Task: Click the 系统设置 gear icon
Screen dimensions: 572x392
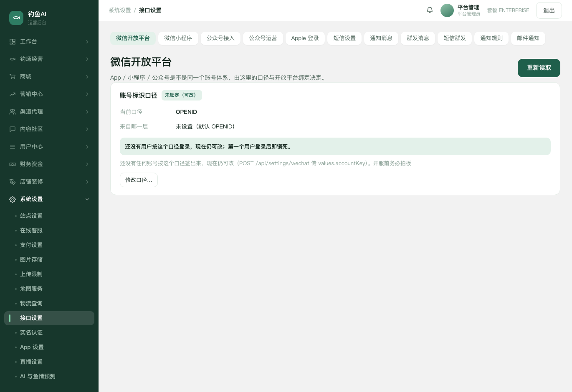Action: point(13,199)
